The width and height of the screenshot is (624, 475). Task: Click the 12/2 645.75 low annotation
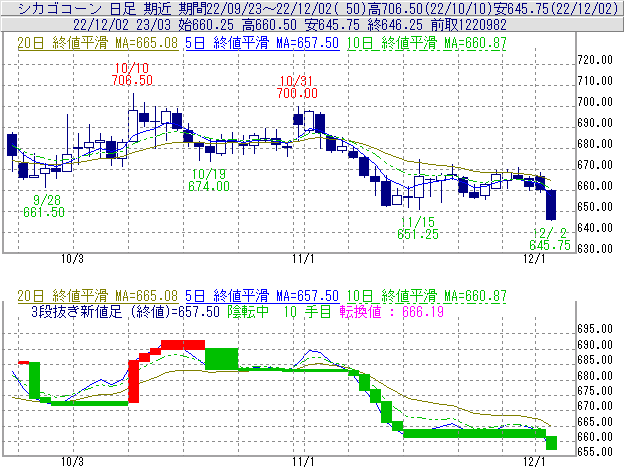pos(550,239)
